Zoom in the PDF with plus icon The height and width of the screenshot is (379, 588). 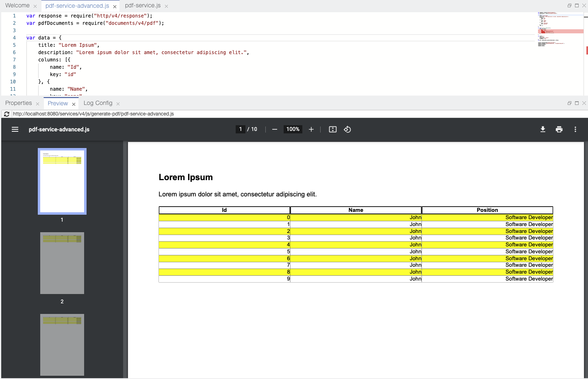311,129
